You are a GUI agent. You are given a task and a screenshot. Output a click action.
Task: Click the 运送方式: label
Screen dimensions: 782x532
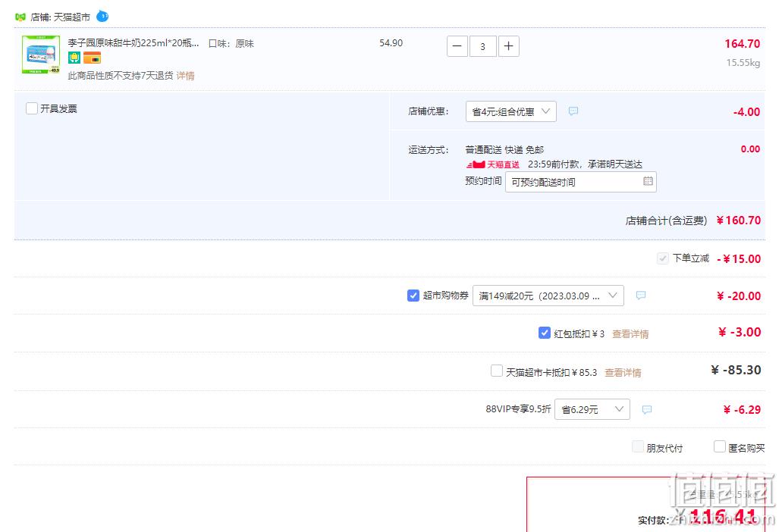[x=429, y=149]
